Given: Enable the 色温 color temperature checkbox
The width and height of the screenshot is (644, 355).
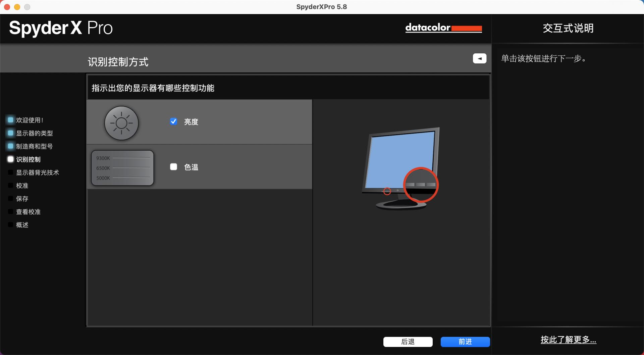Looking at the screenshot, I should tap(173, 167).
